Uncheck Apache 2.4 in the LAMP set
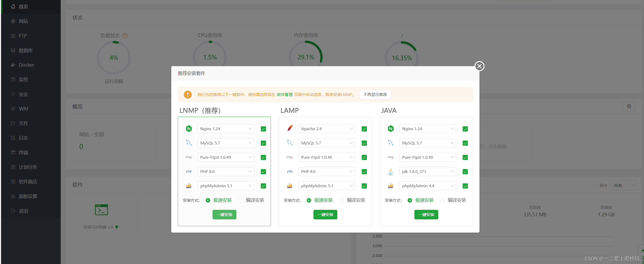 click(364, 129)
